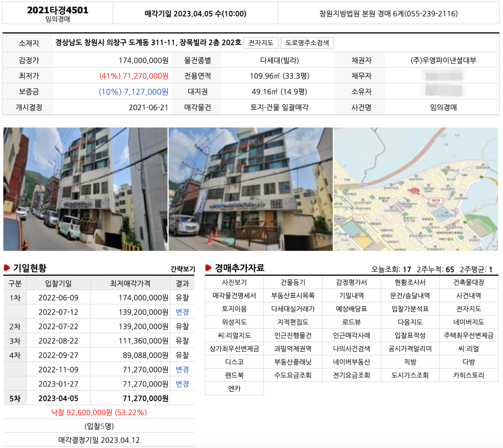Toggle 간략보기 for schedule status
The image size is (503, 448).
click(183, 269)
